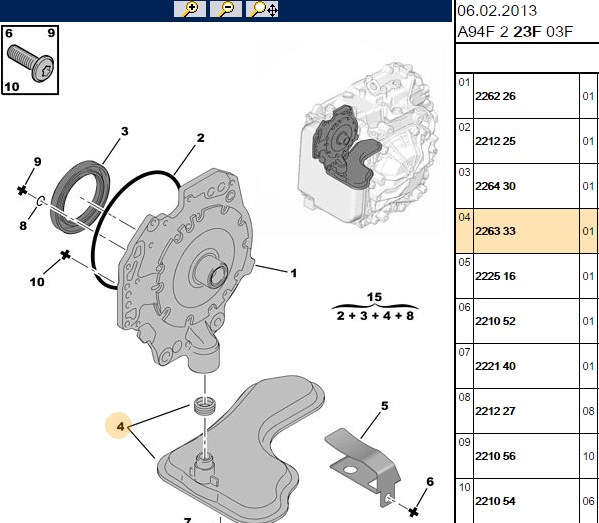Click quantity 06 in the 2210 54 row
599x523 pixels.
coord(589,501)
